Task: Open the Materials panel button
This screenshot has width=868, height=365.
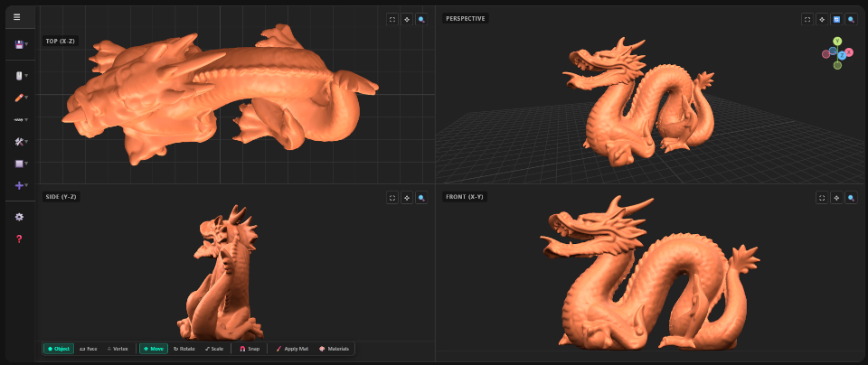Action: click(334, 349)
